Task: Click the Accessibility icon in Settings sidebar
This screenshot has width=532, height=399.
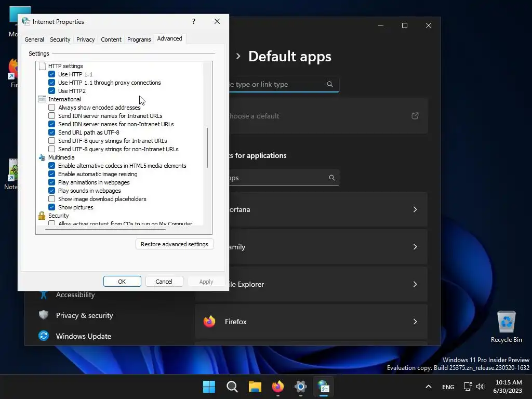Action: pos(44,295)
